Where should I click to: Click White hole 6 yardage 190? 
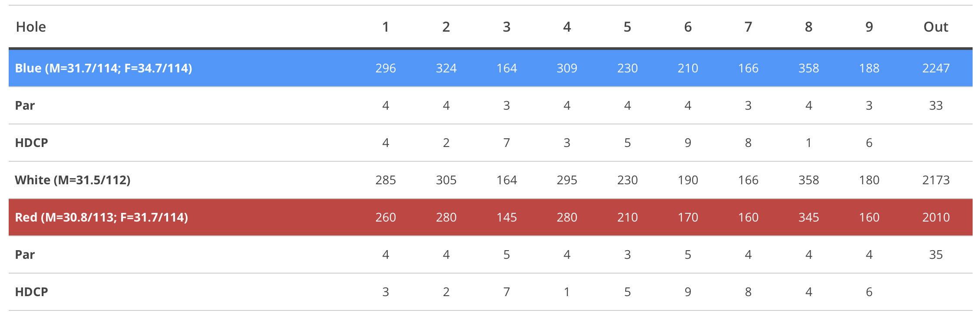(688, 180)
